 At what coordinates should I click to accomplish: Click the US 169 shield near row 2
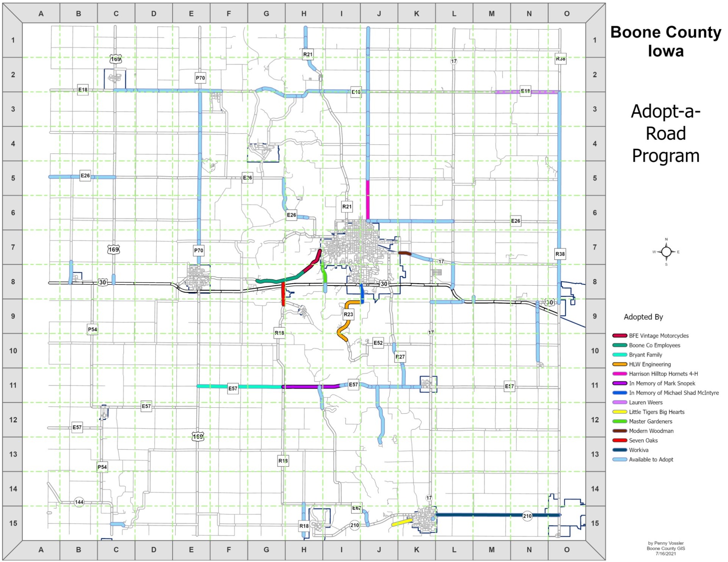(116, 59)
